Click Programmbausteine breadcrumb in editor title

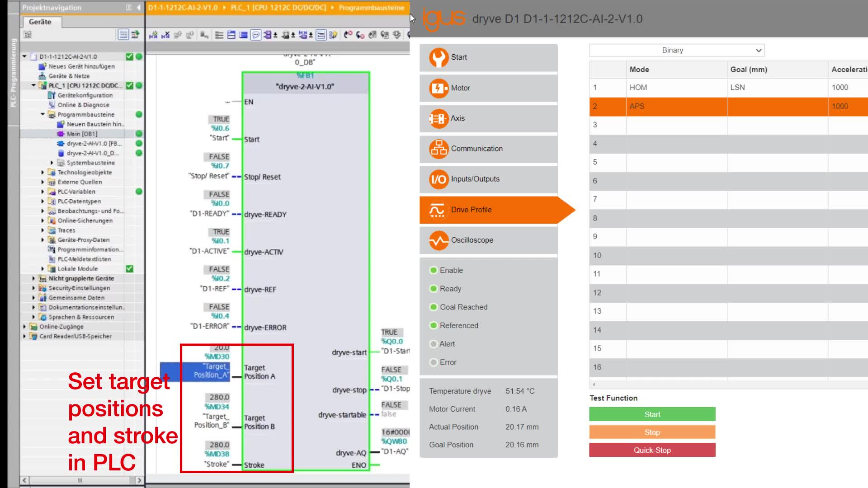(x=371, y=8)
